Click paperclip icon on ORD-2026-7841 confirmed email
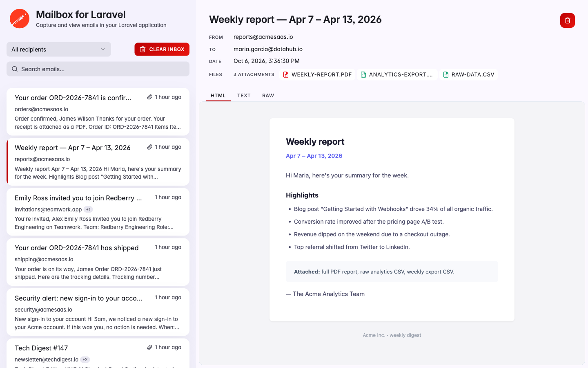Image resolution: width=588 pixels, height=368 pixels. point(150,97)
